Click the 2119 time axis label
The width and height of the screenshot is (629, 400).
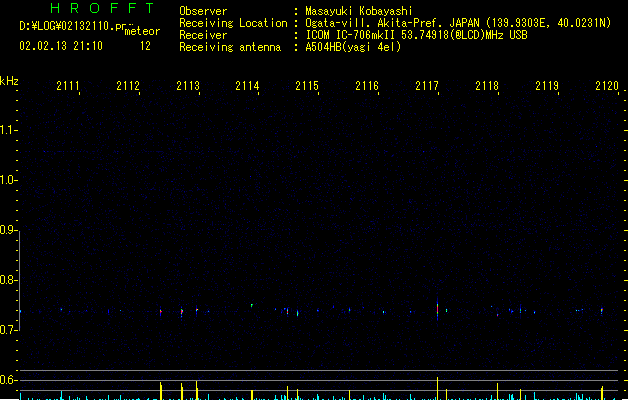pyautogui.click(x=547, y=86)
